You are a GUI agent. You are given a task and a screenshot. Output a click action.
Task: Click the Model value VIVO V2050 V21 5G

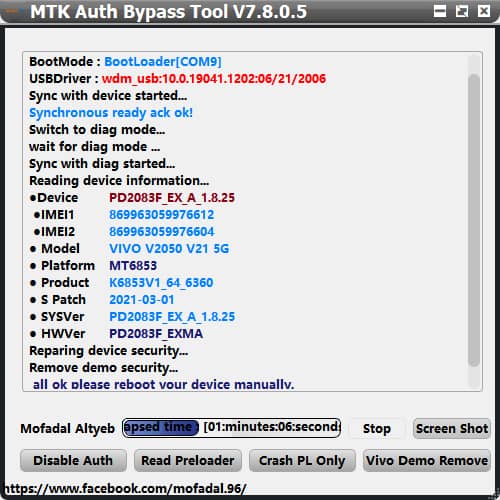point(169,249)
